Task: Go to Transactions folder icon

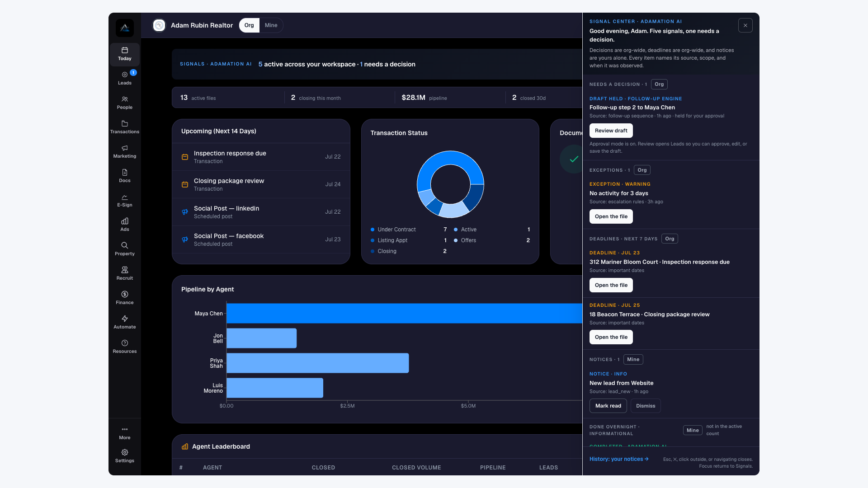Action: point(124,123)
